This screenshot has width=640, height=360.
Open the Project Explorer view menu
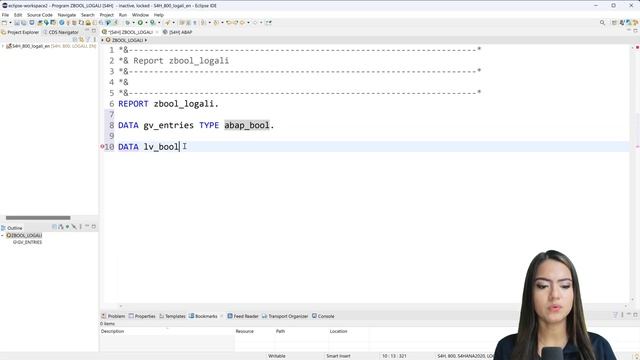pos(94,40)
